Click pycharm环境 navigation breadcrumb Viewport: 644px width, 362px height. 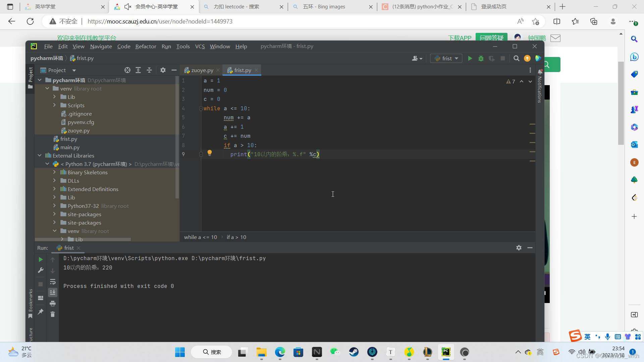tap(47, 58)
